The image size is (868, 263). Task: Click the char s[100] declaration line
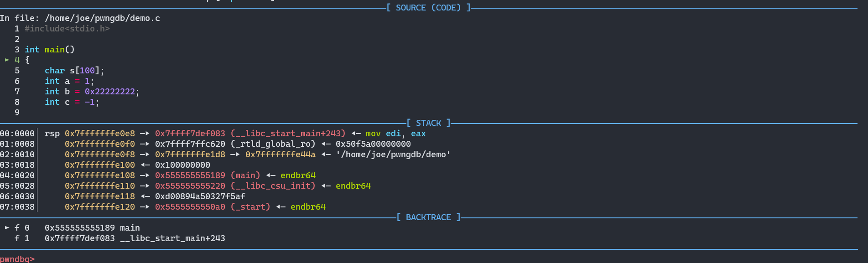click(x=74, y=71)
